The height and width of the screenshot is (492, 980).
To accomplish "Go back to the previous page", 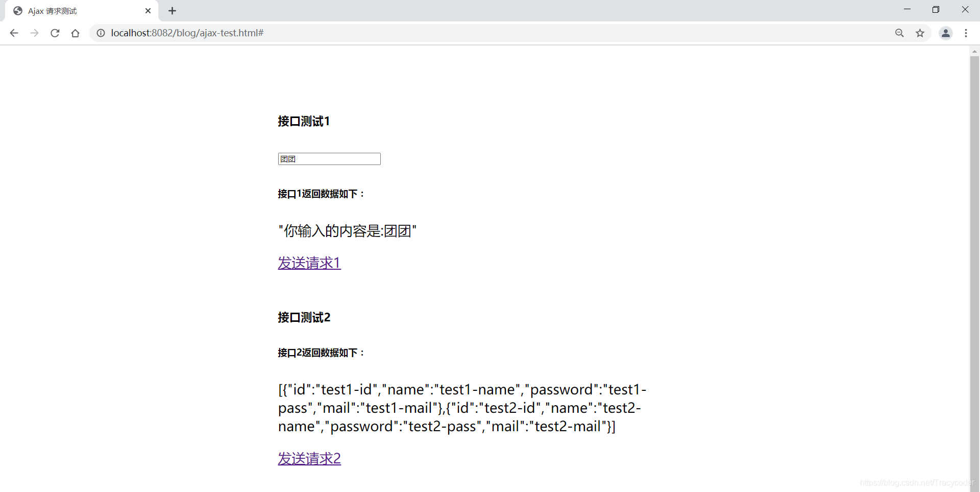I will [x=14, y=33].
